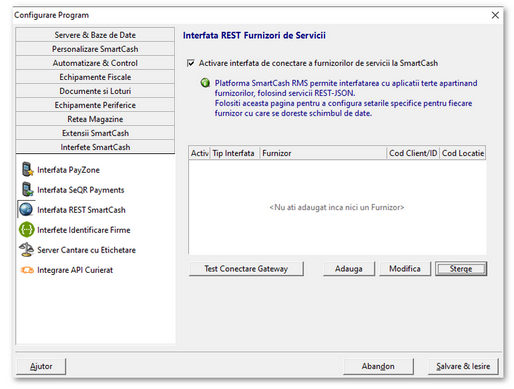Open the Echipamente Fiscale section
This screenshot has height=389, width=514.
click(x=95, y=77)
